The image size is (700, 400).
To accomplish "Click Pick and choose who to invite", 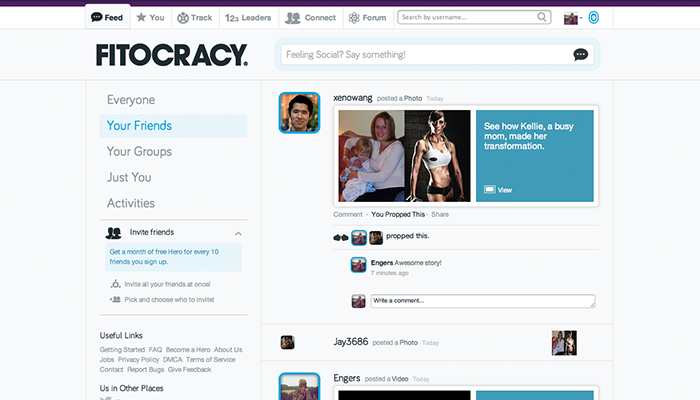I will pyautogui.click(x=169, y=300).
